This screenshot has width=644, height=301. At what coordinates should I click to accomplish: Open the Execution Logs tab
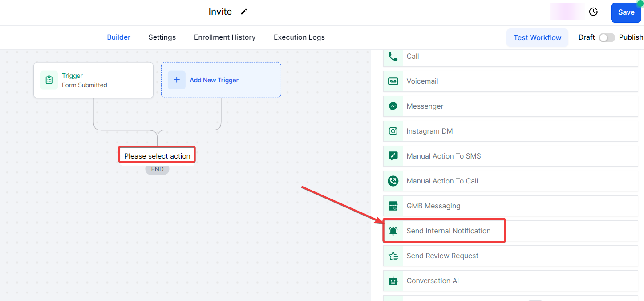point(299,37)
